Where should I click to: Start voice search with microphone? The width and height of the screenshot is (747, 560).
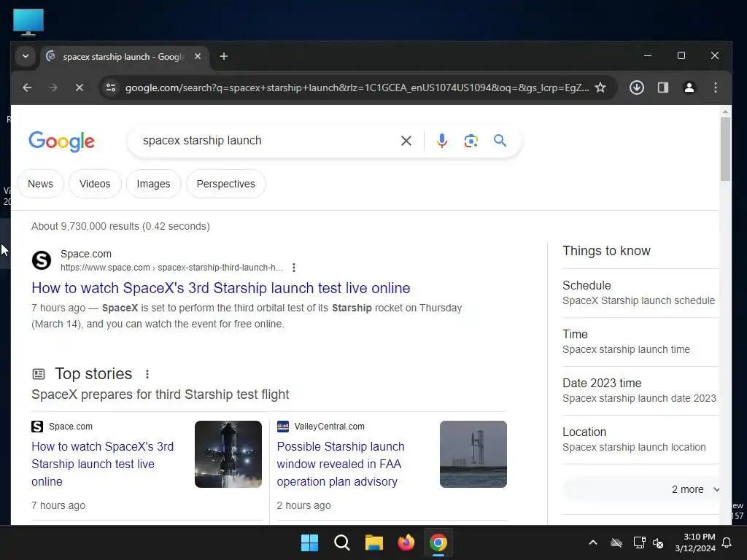pos(442,141)
